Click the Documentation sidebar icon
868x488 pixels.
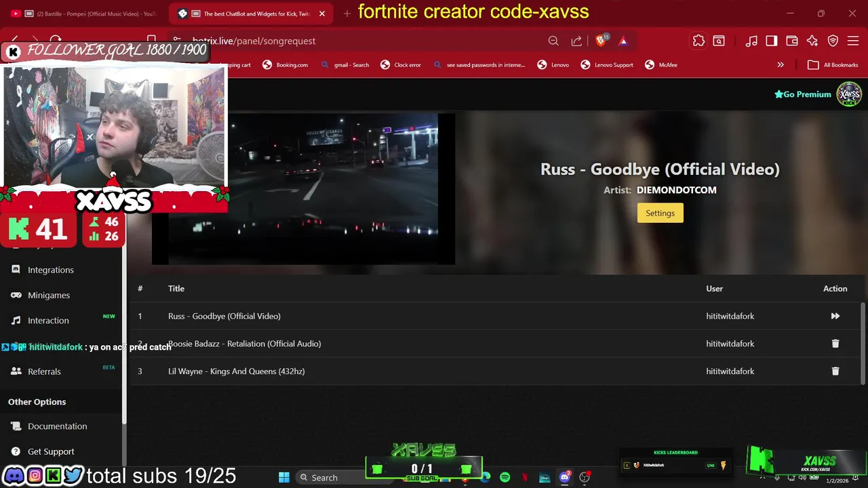pos(16,426)
